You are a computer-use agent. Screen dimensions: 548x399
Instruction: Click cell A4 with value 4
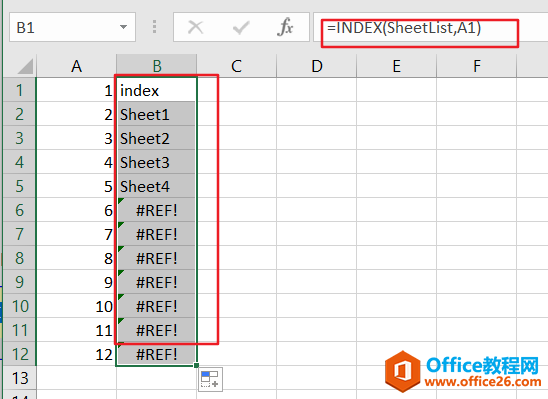point(76,162)
